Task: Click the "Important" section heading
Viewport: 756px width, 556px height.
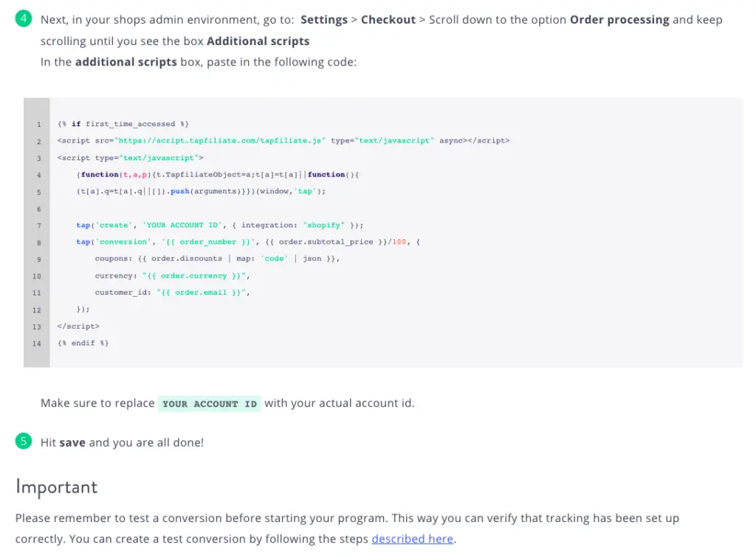Action: tap(57, 487)
